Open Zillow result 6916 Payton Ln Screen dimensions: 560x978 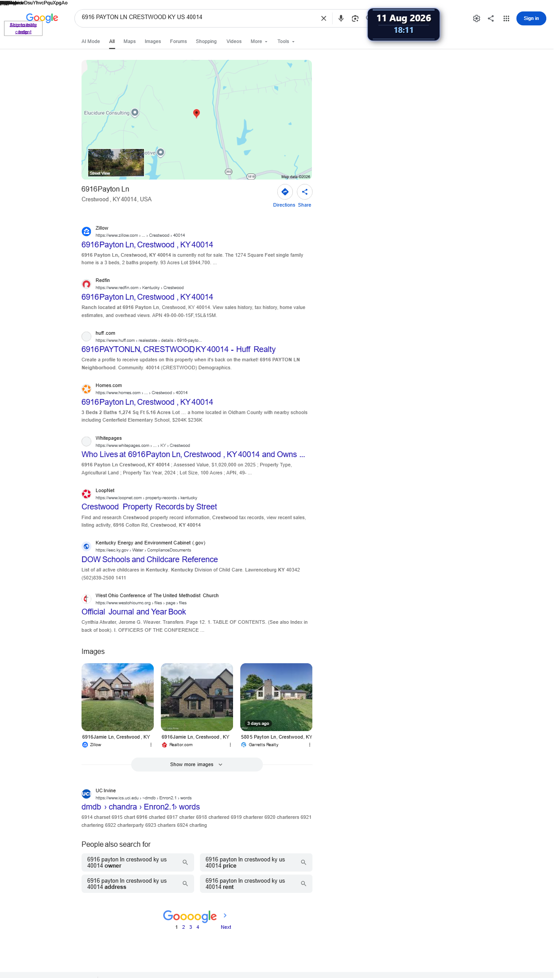tap(147, 245)
